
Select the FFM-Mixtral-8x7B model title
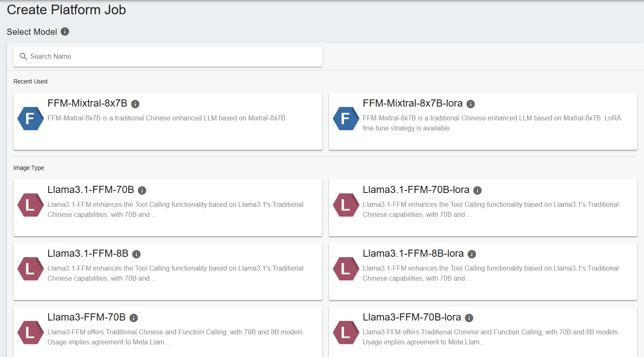point(87,103)
